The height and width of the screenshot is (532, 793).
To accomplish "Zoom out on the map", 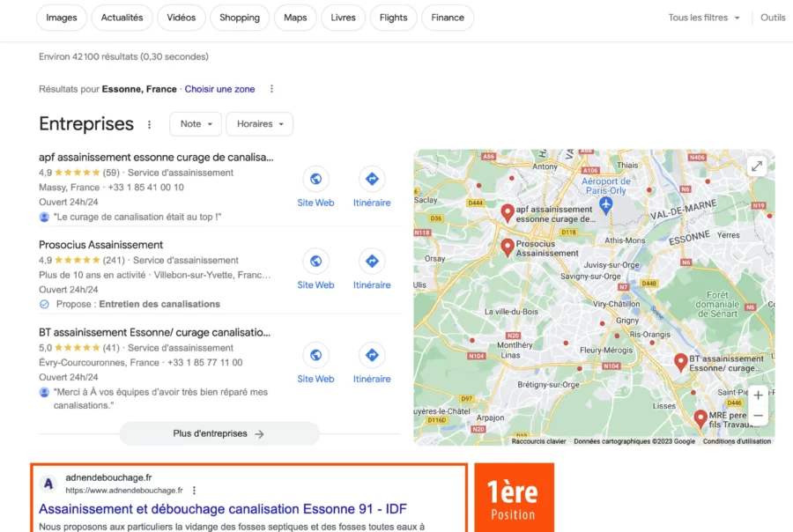I will point(758,416).
